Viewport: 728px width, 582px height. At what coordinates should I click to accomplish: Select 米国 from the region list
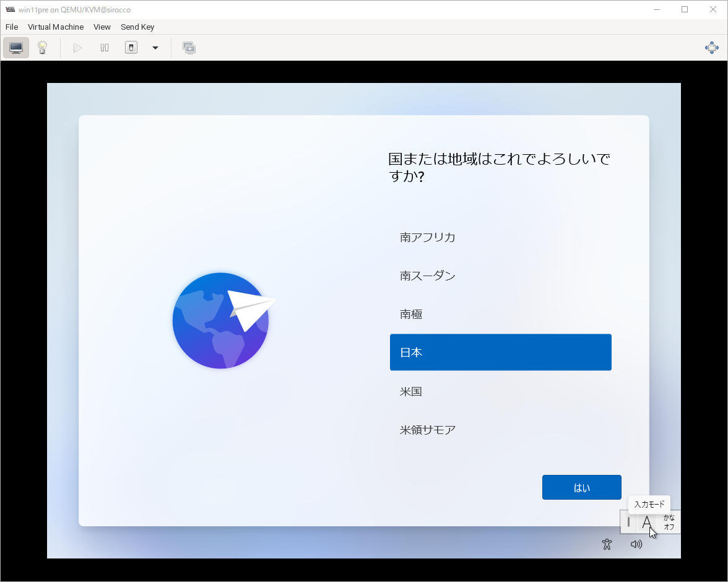pos(500,391)
